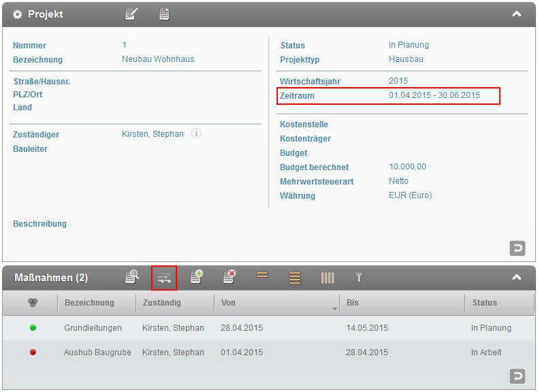This screenshot has height=392, width=538.
Task: Select the Grundleitungen row
Action: pos(93,328)
